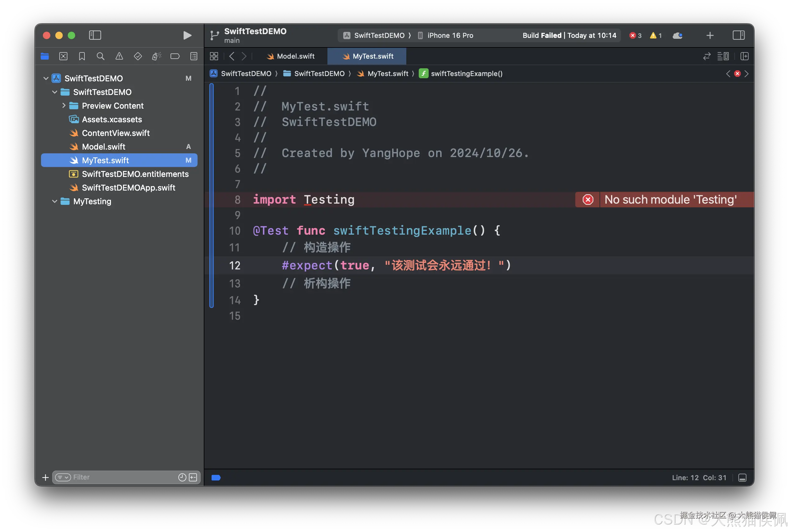Switch to the Model.swift tab

[x=291, y=56]
